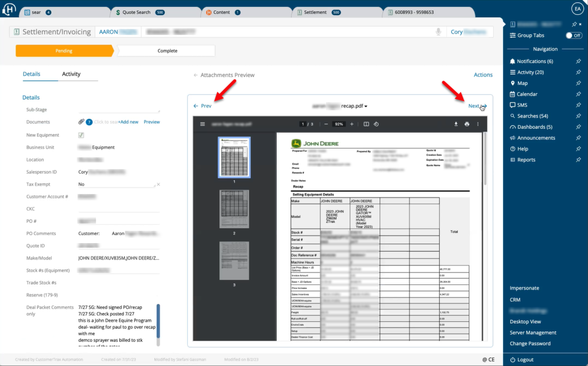The image size is (588, 366).
Task: Select page 2 thumbnail in PDF
Action: click(234, 210)
